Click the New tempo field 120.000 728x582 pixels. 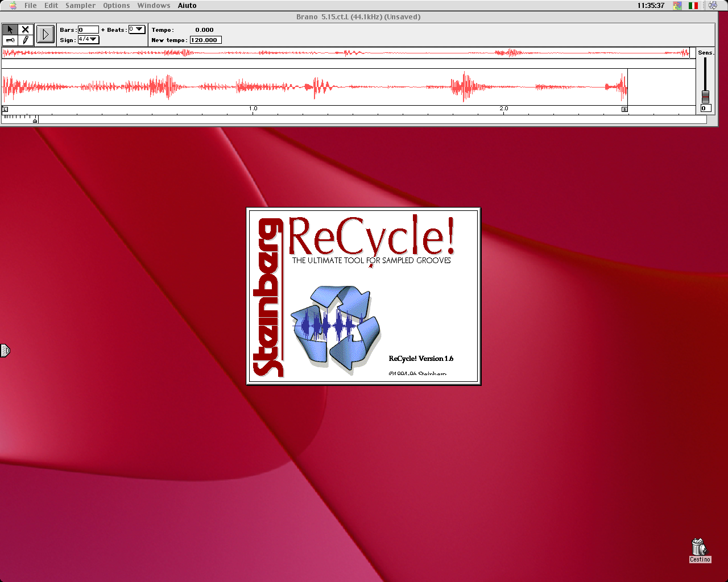tap(205, 40)
